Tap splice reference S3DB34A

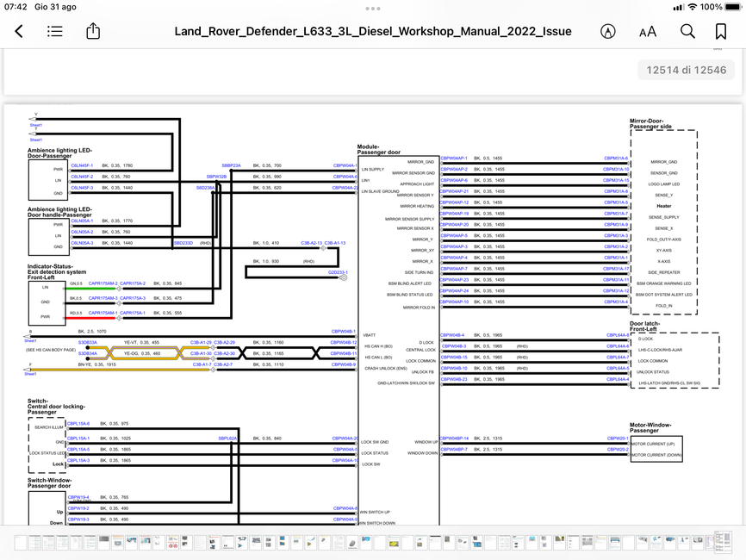tap(88, 353)
